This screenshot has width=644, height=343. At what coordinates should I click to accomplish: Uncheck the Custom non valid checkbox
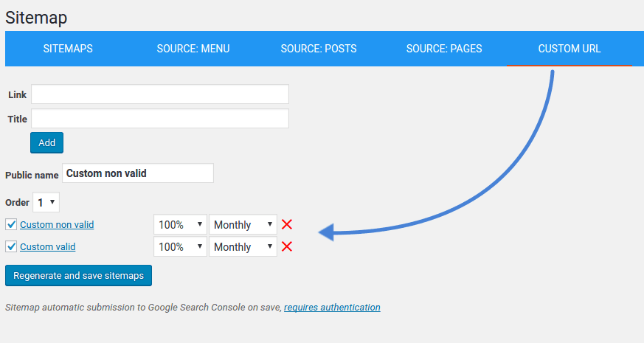click(11, 224)
